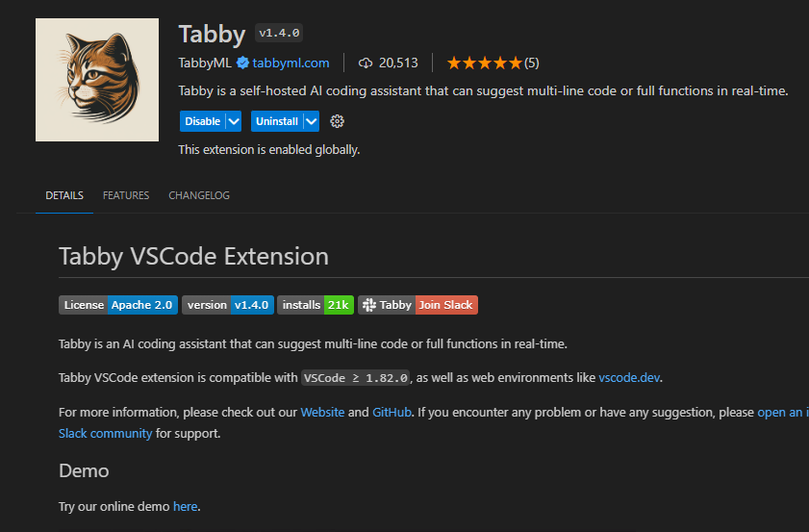Open the extension settings gear icon
The image size is (809, 532).
(337, 121)
